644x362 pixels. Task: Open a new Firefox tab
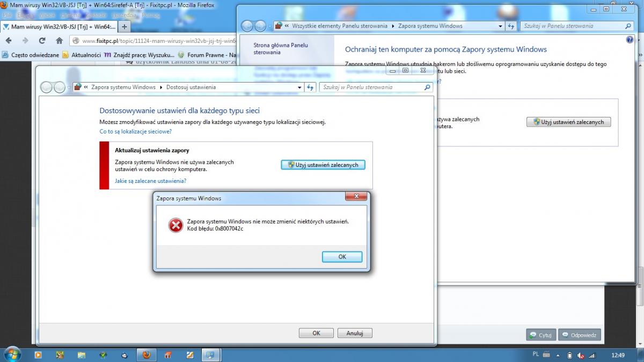tap(124, 26)
